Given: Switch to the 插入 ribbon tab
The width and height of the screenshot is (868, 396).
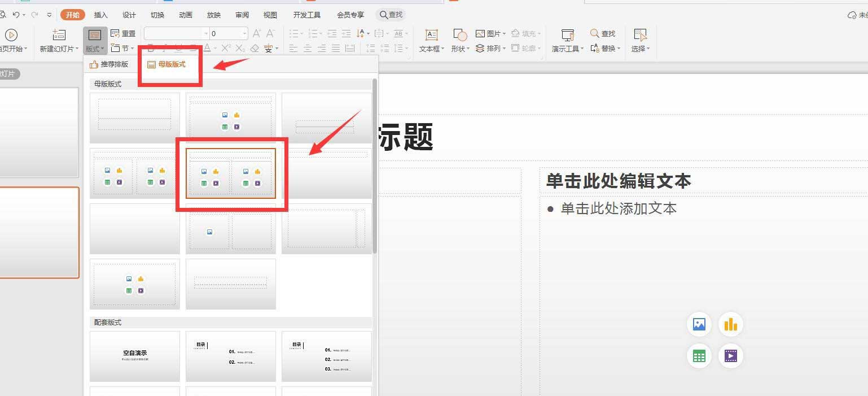Looking at the screenshot, I should coord(100,15).
